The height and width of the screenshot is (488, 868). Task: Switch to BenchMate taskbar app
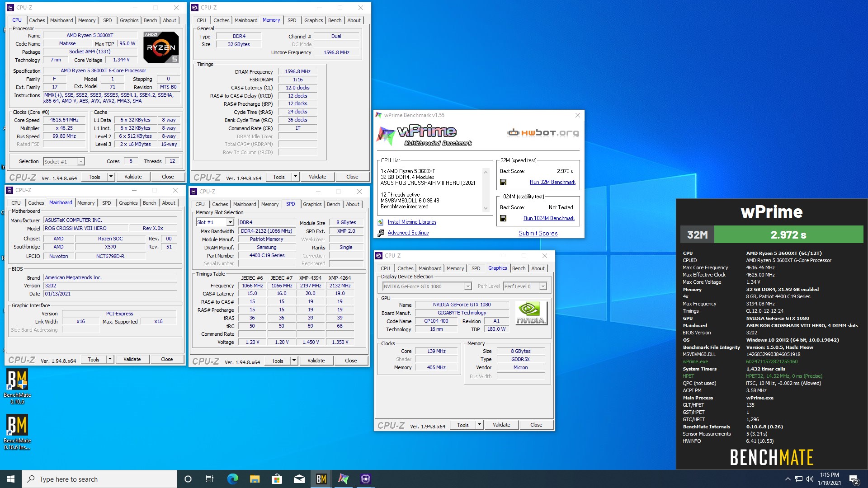point(321,479)
